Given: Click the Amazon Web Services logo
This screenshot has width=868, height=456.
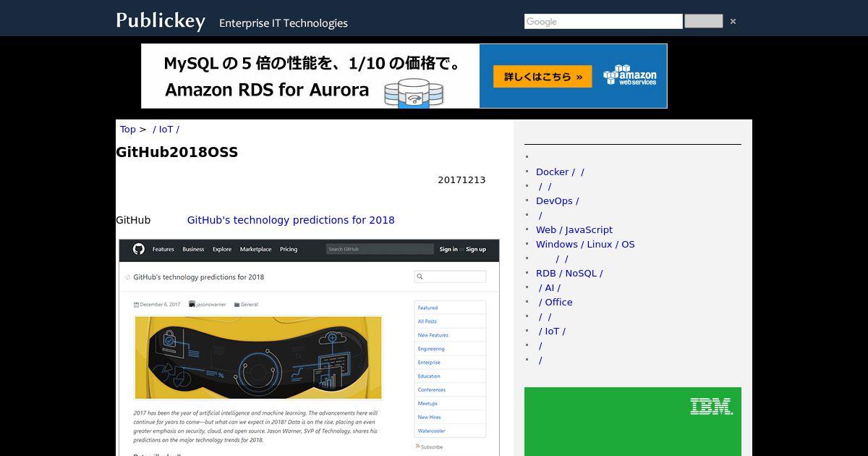Looking at the screenshot, I should coord(630,75).
